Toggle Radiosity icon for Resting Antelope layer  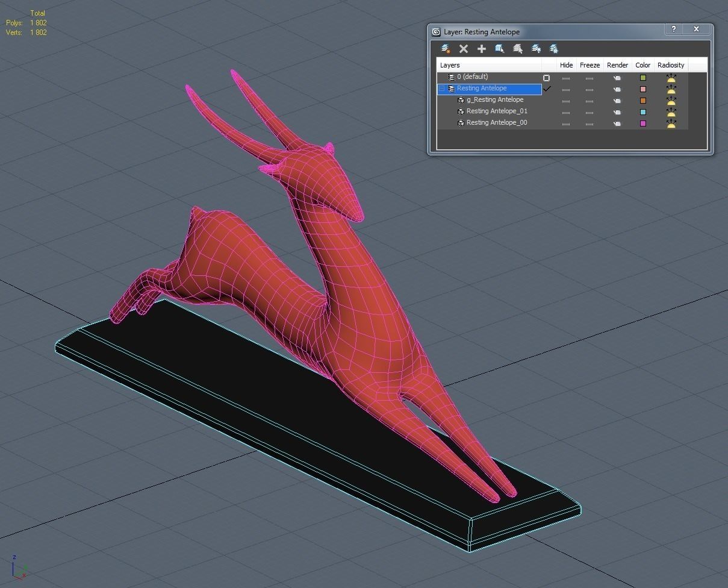671,89
